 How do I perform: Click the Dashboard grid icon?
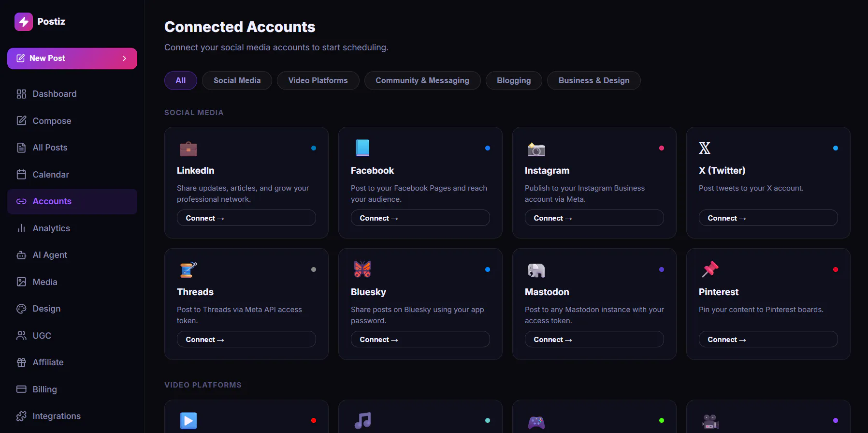[21, 94]
